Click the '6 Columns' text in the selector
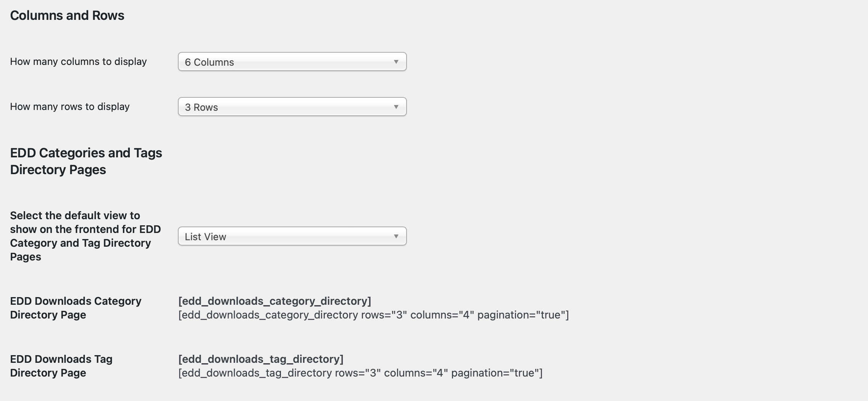Viewport: 868px width, 401px height. click(x=209, y=62)
